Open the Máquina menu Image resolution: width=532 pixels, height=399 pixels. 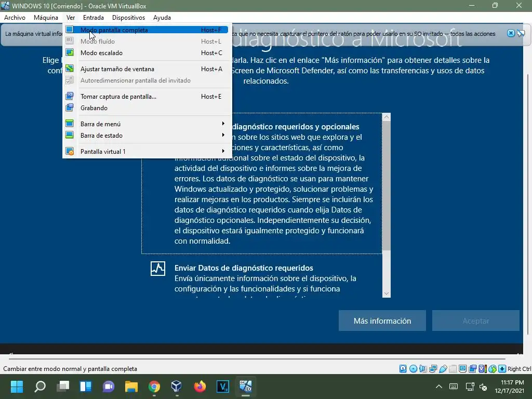pos(46,18)
